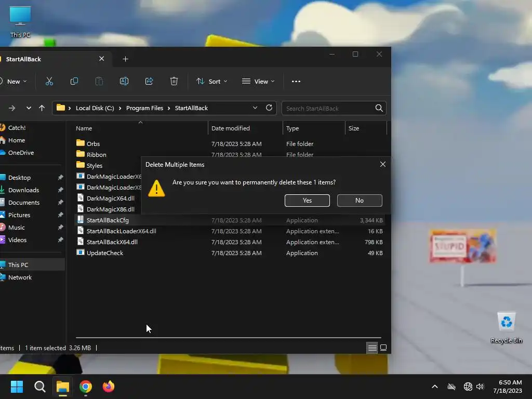Open the See more ellipsis menu
Screen dimensions: 532x399
296,82
